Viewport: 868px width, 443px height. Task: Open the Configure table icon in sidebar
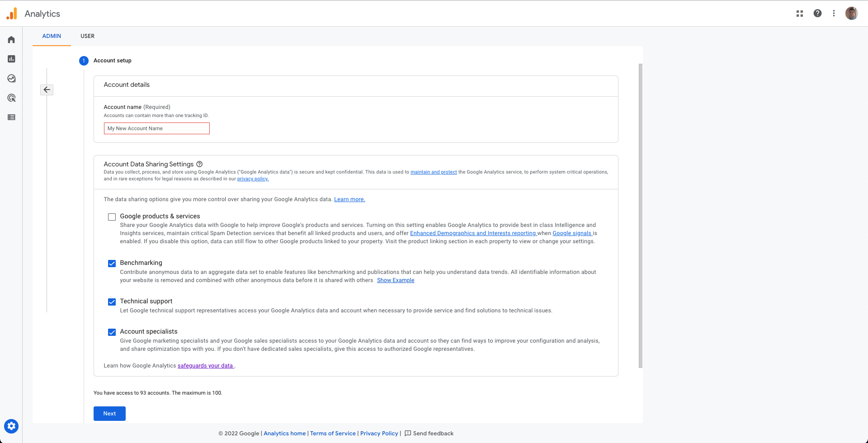pos(11,117)
